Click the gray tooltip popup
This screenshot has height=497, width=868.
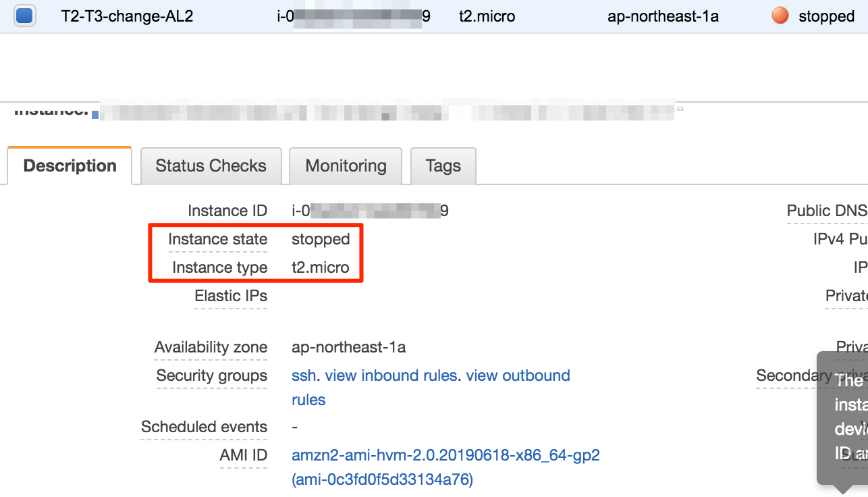(842, 418)
